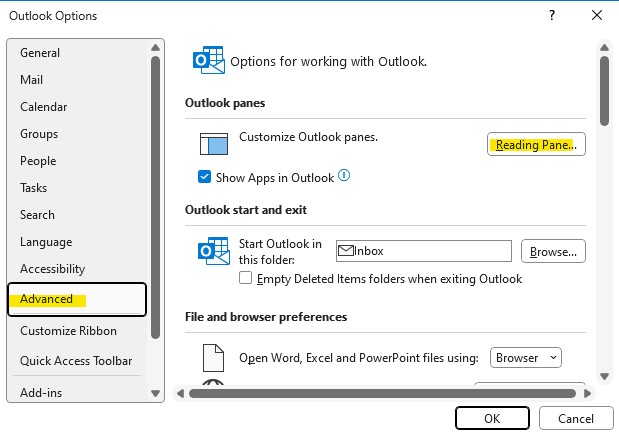
Task: Click the help question mark icon
Action: click(552, 15)
